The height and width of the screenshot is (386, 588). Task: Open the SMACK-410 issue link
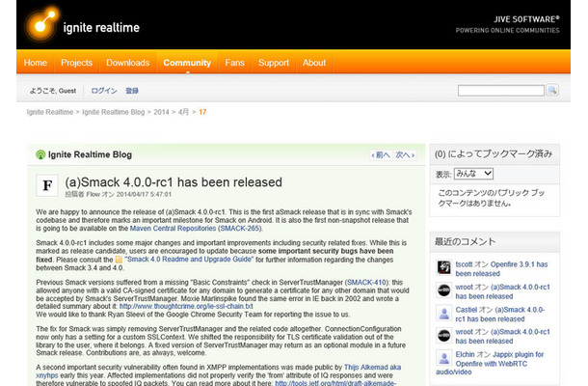(x=366, y=283)
